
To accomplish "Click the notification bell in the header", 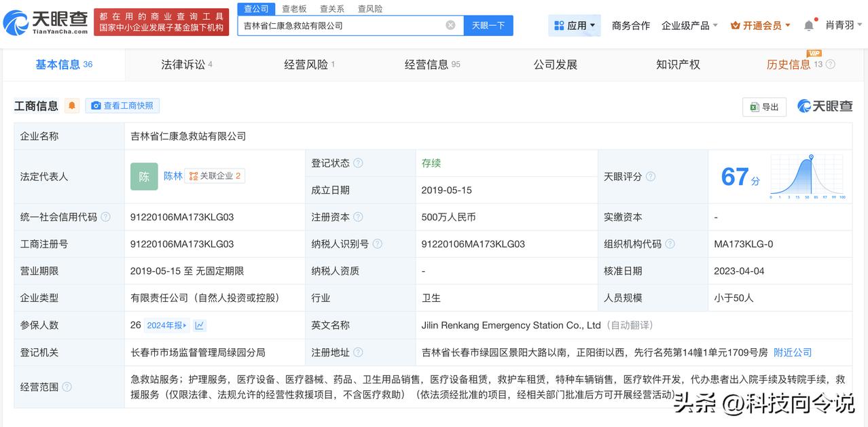I will tap(808, 25).
